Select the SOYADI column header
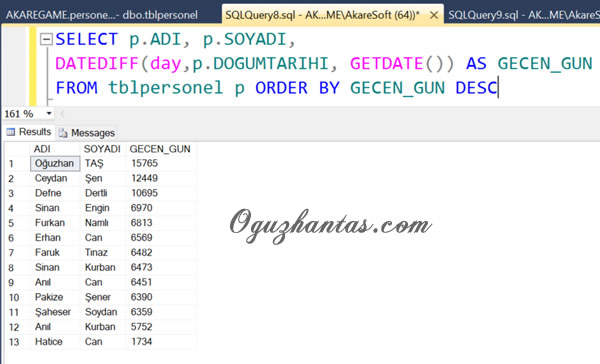This screenshot has width=600, height=364. pos(103,149)
